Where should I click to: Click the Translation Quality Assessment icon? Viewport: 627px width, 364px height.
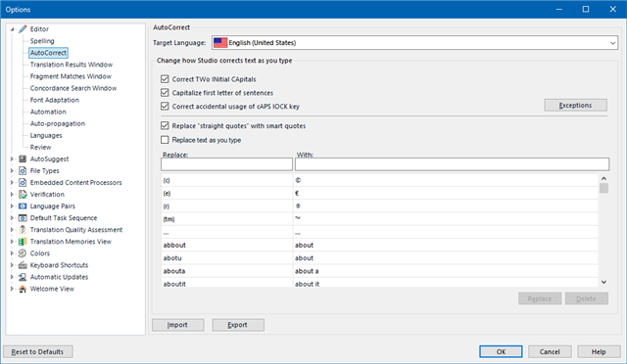pyautogui.click(x=23, y=230)
